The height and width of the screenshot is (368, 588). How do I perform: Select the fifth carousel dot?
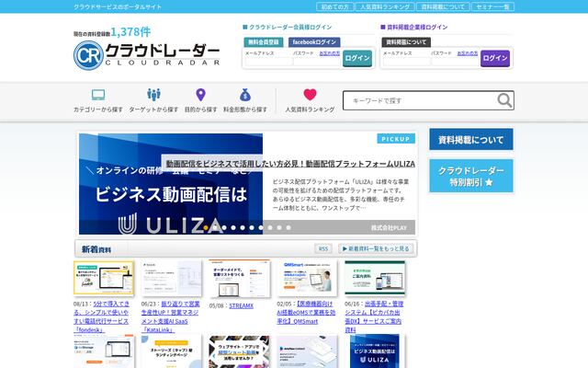243,227
